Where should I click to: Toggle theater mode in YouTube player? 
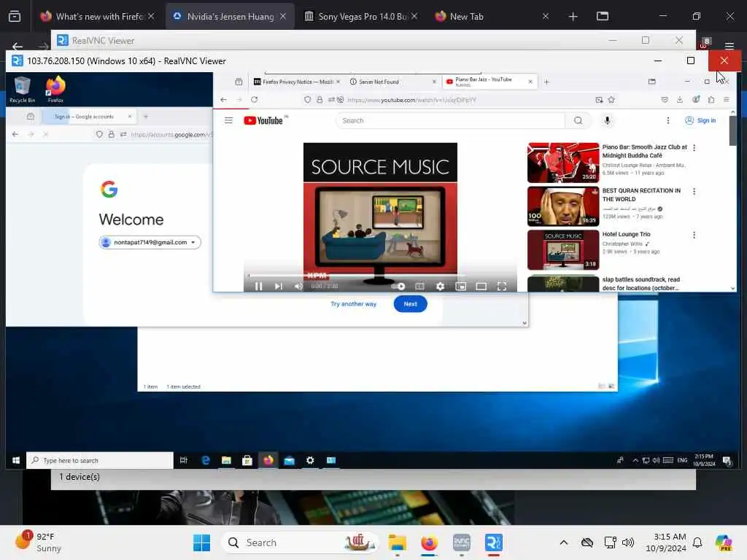481,286
